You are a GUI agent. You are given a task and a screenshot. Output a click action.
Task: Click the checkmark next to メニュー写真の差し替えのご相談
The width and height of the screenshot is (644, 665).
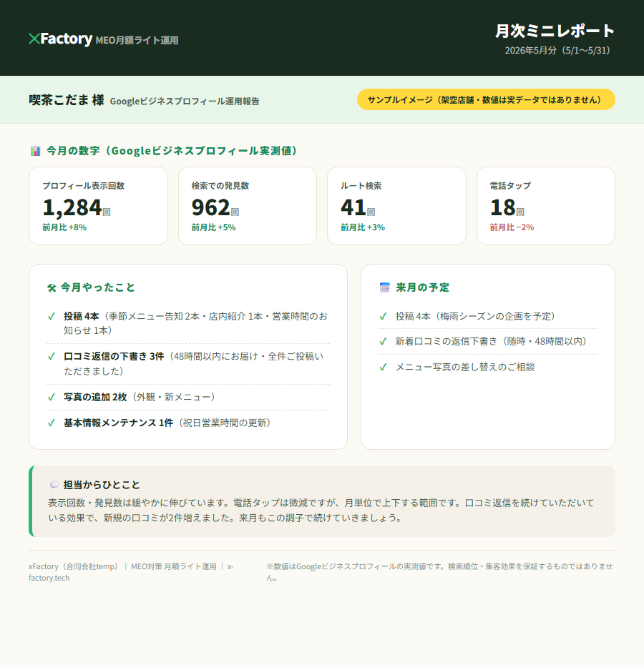pyautogui.click(x=383, y=368)
